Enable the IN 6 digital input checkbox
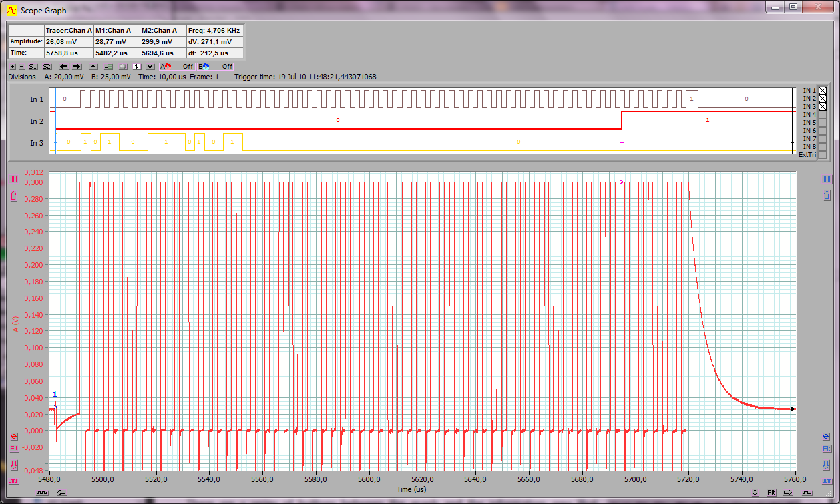The image size is (840, 504). (823, 130)
